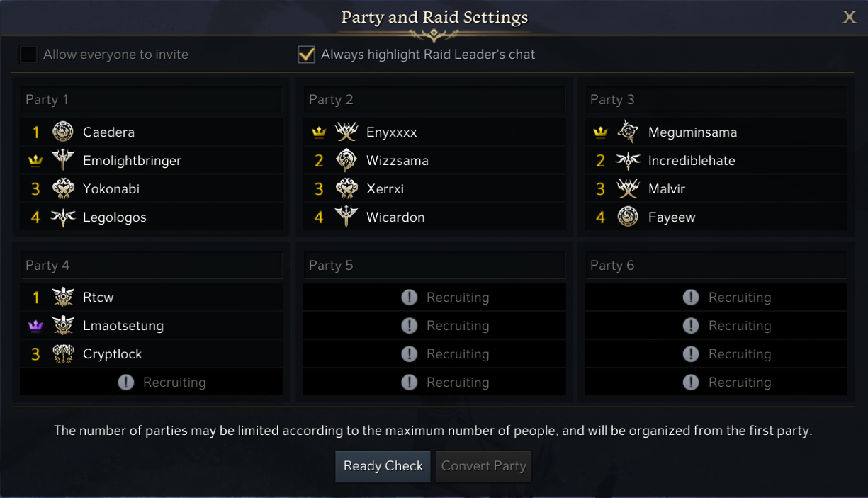The width and height of the screenshot is (868, 498).
Task: Click Caedera's class icon in Party 1
Action: point(63,132)
